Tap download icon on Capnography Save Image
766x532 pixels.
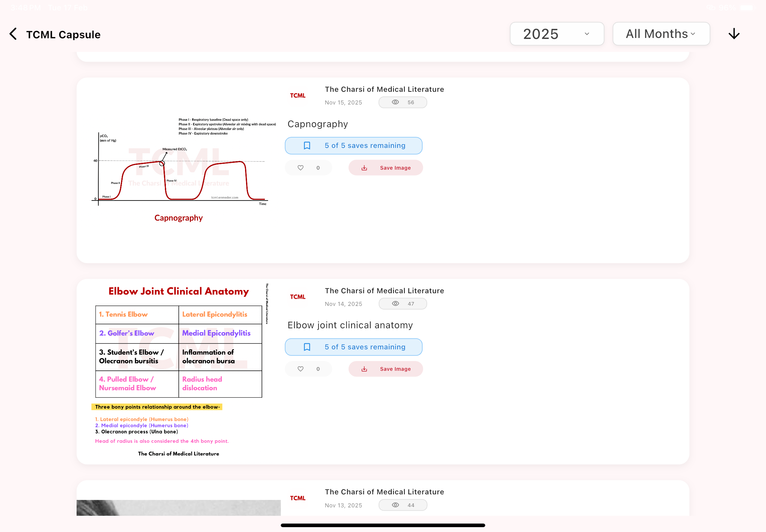[364, 168]
